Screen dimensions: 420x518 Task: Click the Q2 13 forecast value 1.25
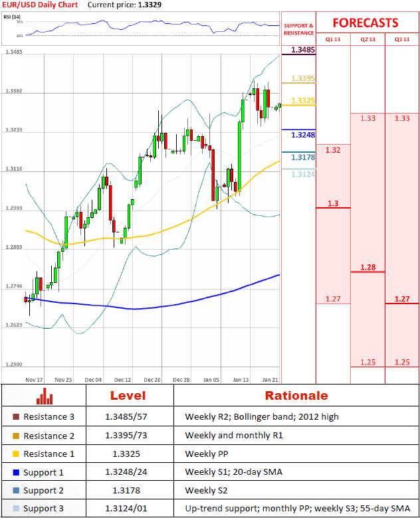coord(367,363)
